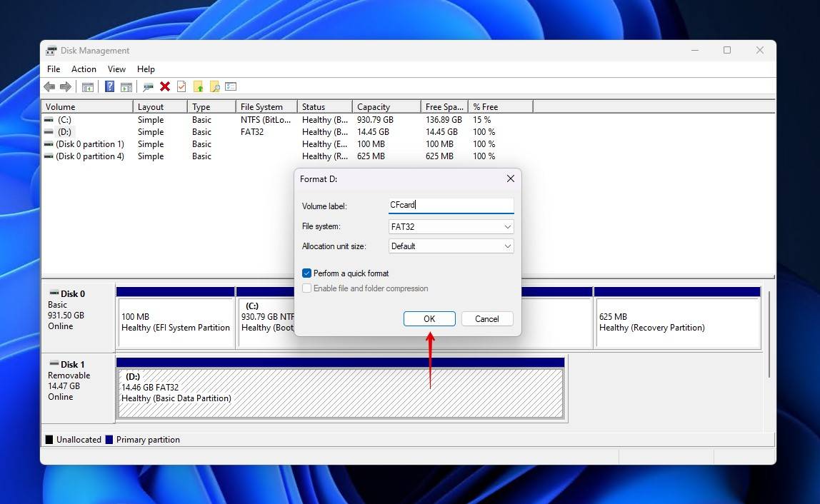Cancel the Format D: dialog
This screenshot has height=504, width=820.
486,319
